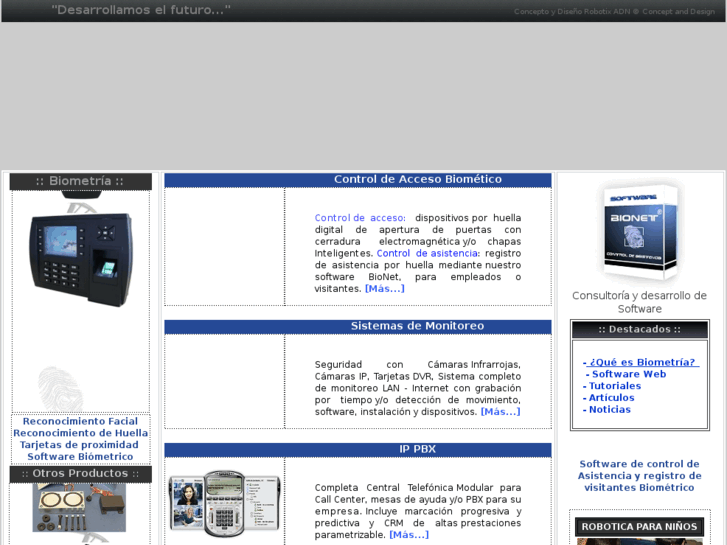Viewport: 727px width, 545px height.
Task: Click the Destacados panel header
Action: pyautogui.click(x=639, y=329)
